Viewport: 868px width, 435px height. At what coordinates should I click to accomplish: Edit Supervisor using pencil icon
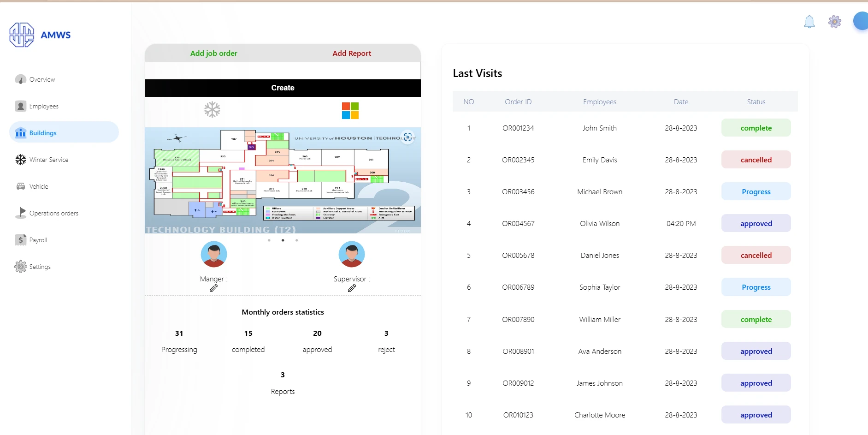click(352, 288)
